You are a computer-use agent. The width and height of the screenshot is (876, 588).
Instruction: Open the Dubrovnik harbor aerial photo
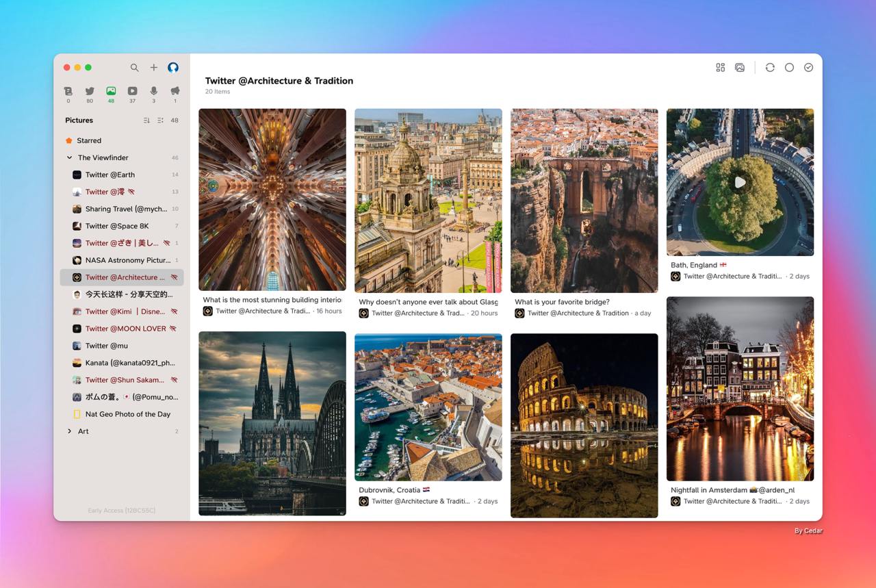tap(428, 407)
